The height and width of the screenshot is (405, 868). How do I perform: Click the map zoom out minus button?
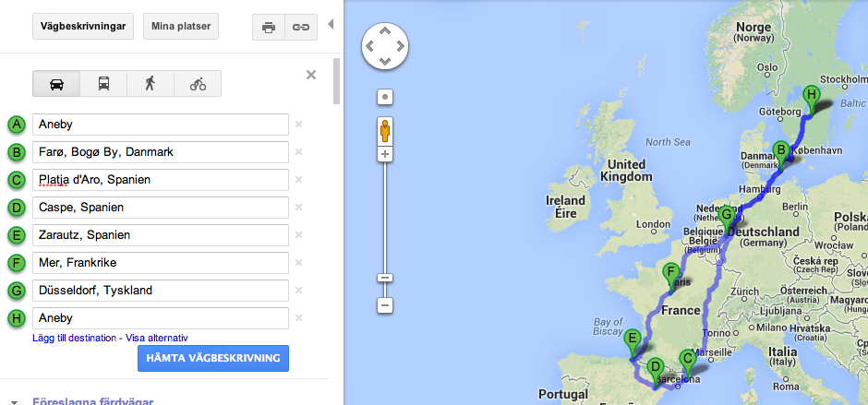pos(386,304)
